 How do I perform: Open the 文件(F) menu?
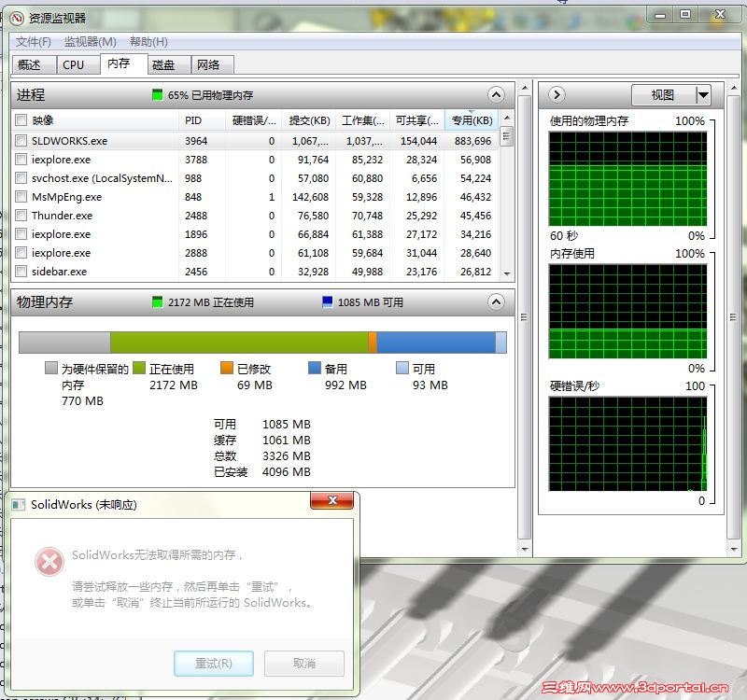click(x=34, y=42)
